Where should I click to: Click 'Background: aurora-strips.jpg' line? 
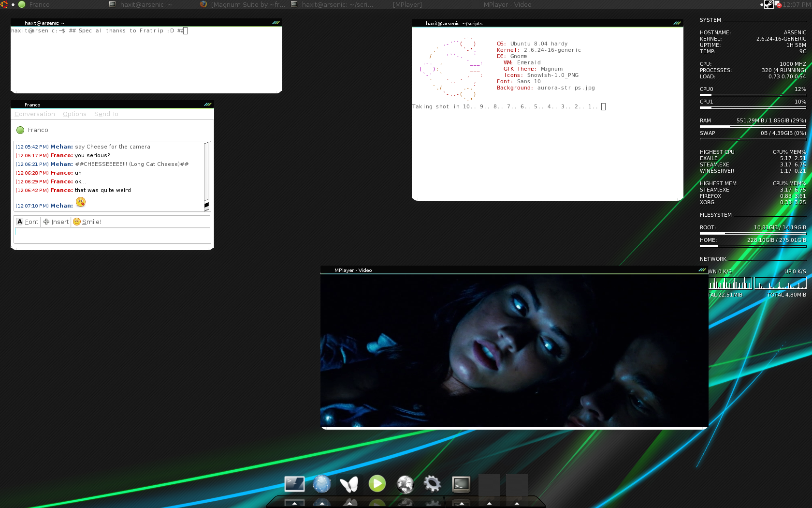coord(546,88)
